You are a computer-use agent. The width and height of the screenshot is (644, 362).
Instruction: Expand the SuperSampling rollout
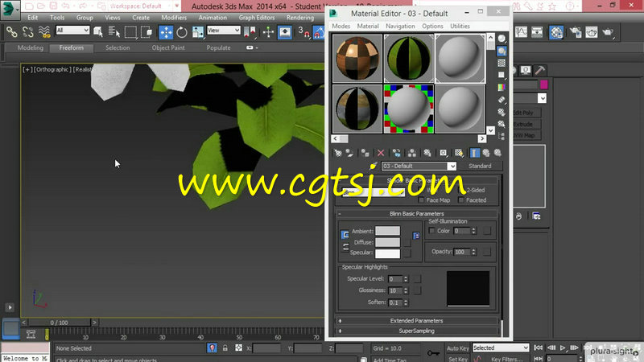coord(416,331)
